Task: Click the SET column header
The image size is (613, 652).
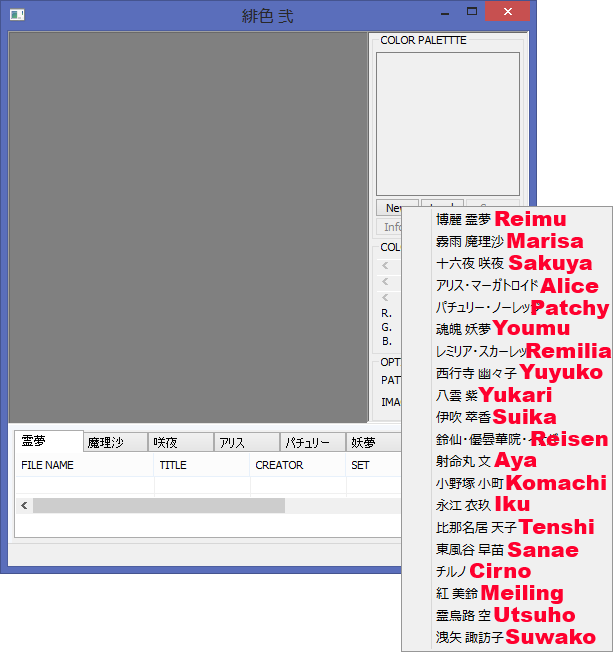Action: pos(373,465)
